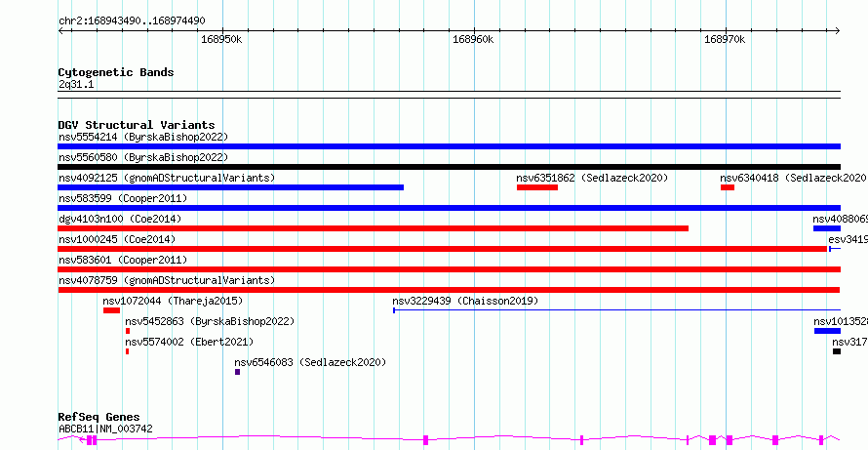Click the right arrowhead of the ruler

838,31
